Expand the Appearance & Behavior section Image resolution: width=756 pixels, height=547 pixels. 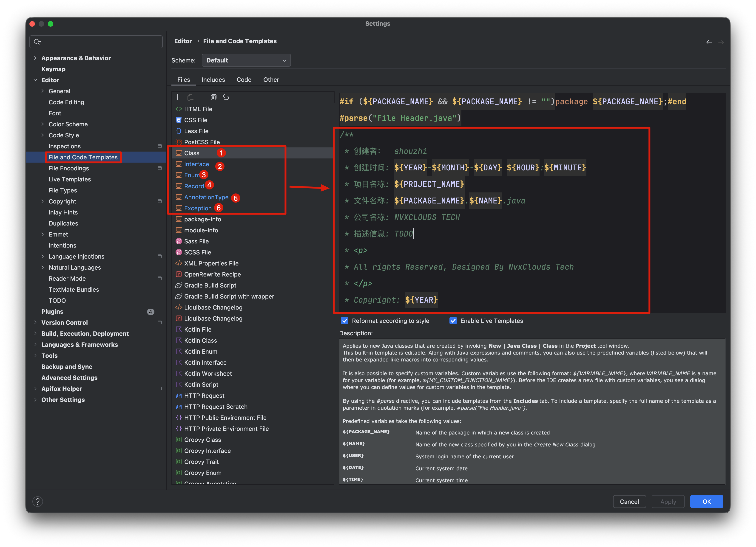coord(35,58)
